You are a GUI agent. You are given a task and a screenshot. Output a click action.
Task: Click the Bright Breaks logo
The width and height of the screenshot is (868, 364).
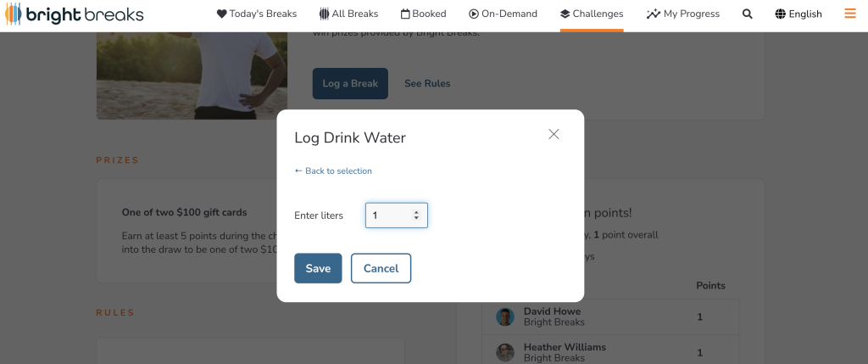pos(75,14)
